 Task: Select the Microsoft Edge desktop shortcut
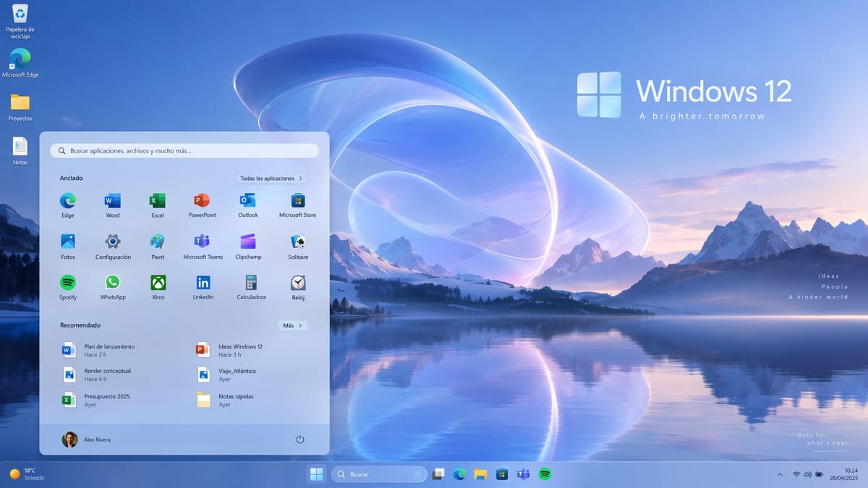[20, 64]
